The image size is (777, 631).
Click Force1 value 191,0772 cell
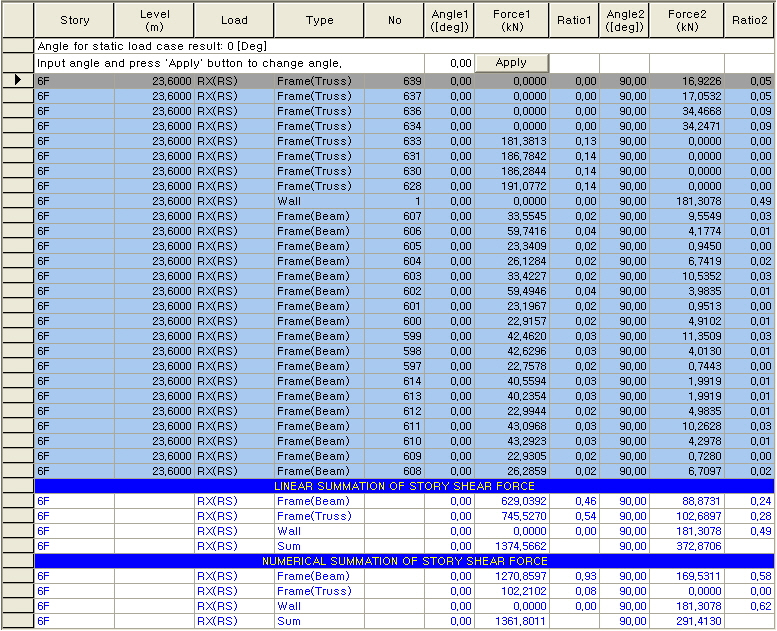511,186
